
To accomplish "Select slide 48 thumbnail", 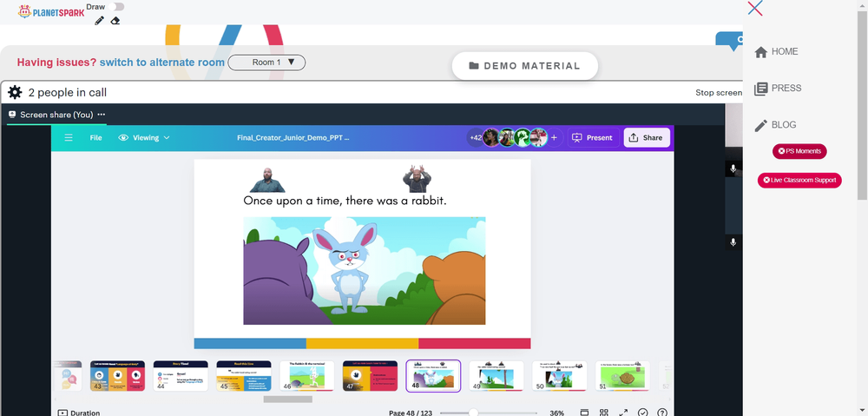I will (x=433, y=375).
